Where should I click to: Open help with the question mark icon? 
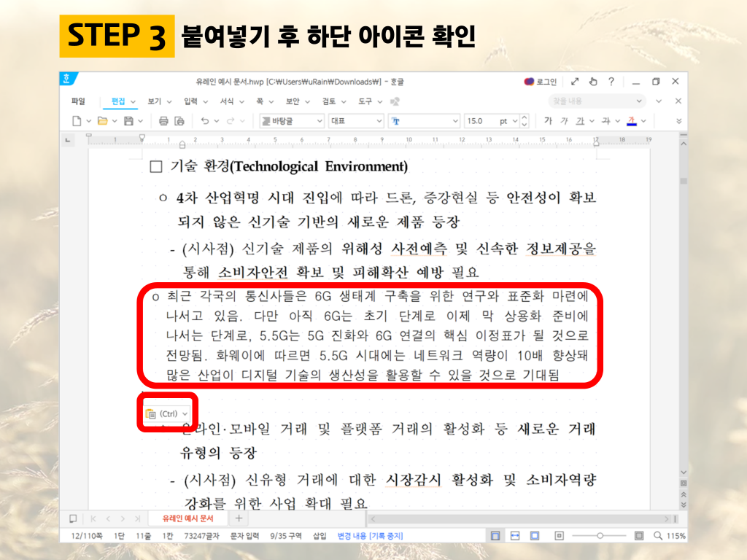[611, 82]
